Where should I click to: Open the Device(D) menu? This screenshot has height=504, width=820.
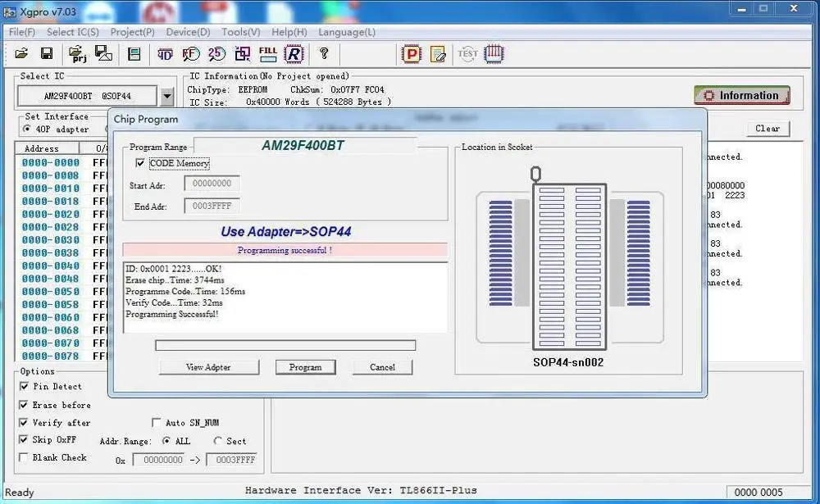[x=189, y=33]
